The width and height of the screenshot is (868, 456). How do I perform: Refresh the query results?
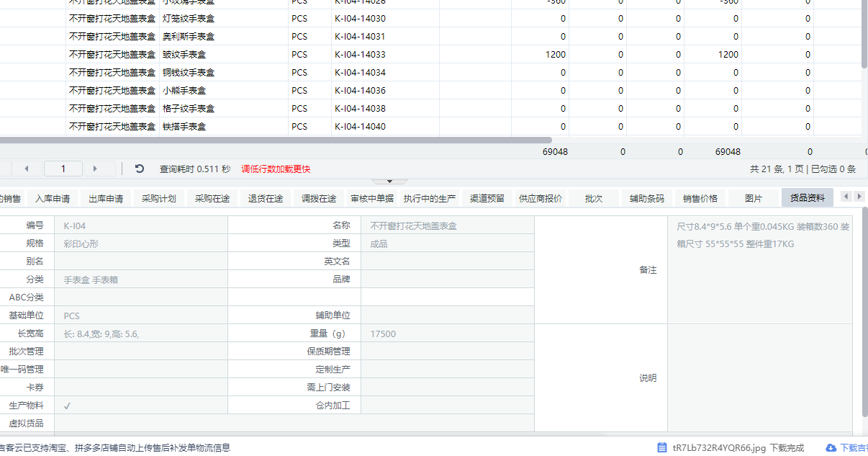[x=140, y=169]
